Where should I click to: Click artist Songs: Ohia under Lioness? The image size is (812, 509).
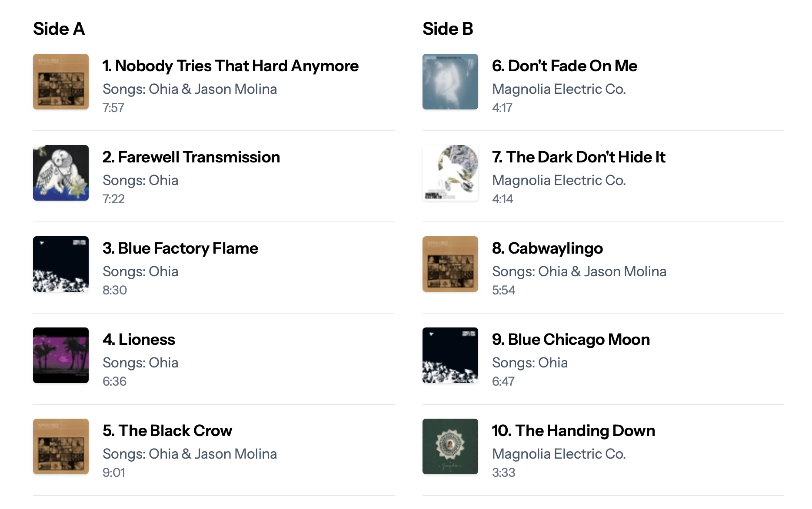point(140,363)
